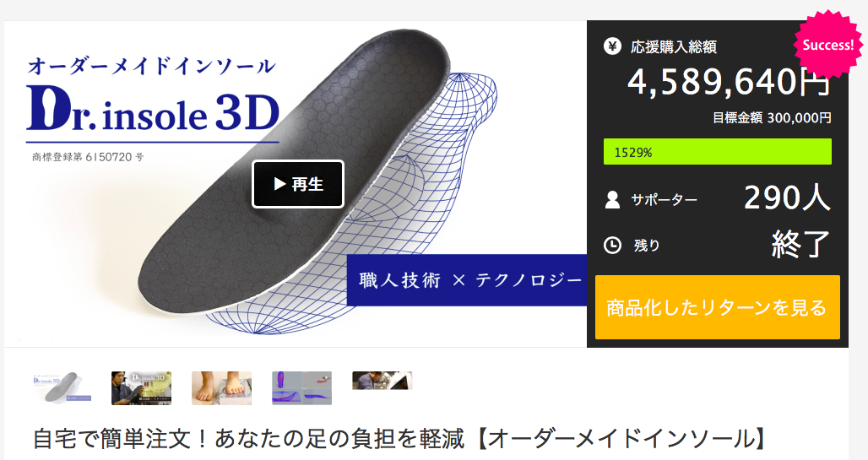
Task: Open 商品化したリターンを見る button
Action: pyautogui.click(x=718, y=307)
